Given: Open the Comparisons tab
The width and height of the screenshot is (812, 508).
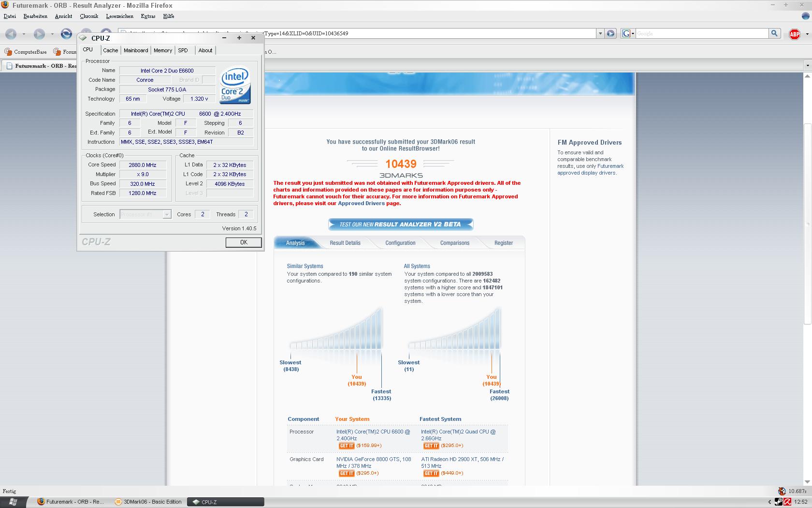Looking at the screenshot, I should tap(455, 243).
